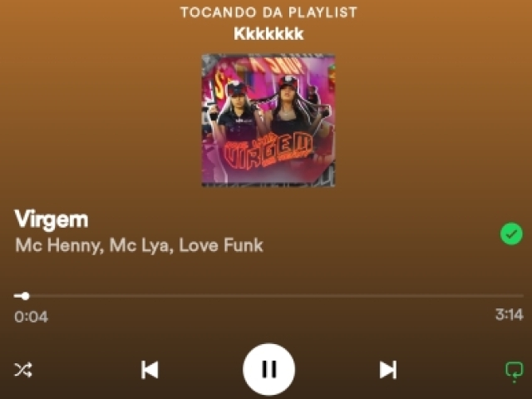Grab the white progress slider knob

[x=26, y=296]
